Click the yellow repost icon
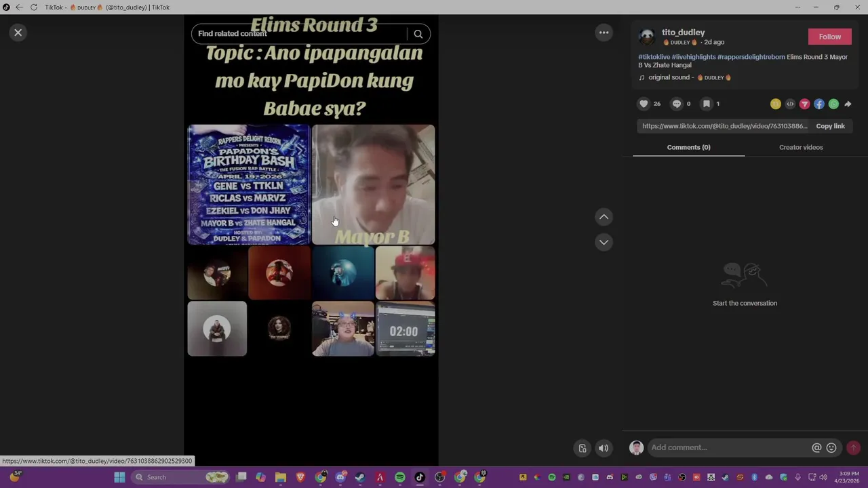868x488 pixels. [776, 104]
